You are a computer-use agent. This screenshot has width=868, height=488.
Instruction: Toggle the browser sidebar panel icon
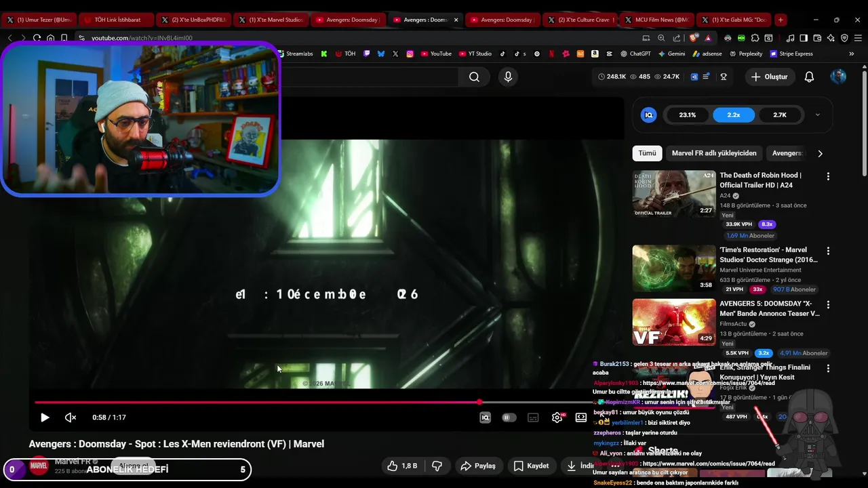804,38
